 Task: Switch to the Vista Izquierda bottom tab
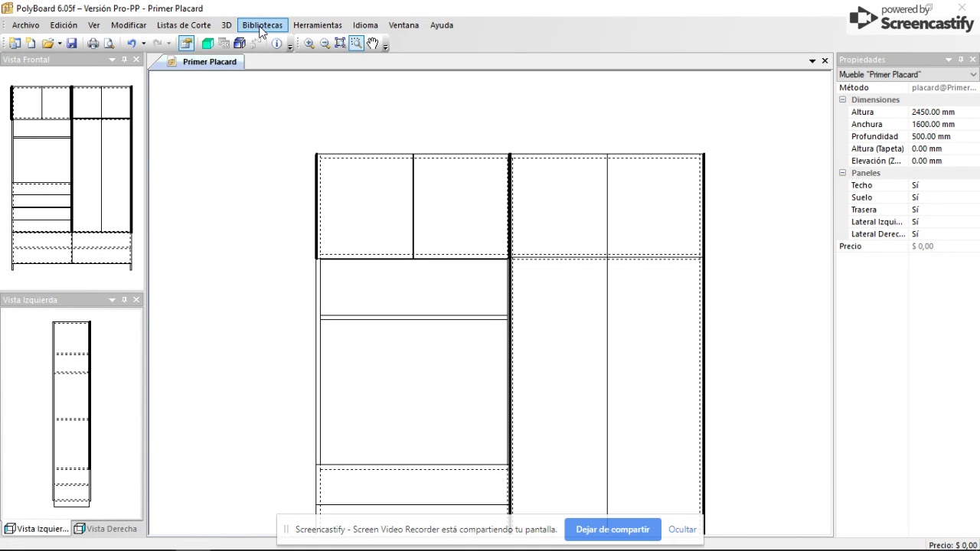click(37, 529)
